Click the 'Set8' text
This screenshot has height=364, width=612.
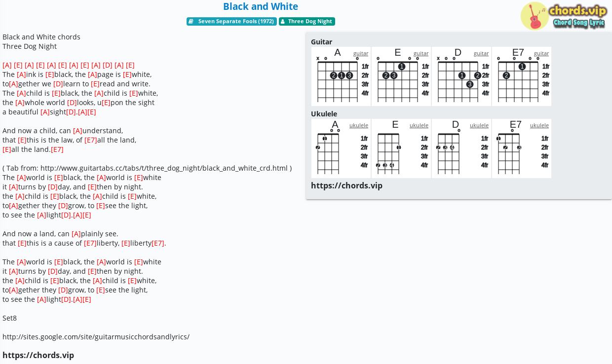click(x=9, y=318)
